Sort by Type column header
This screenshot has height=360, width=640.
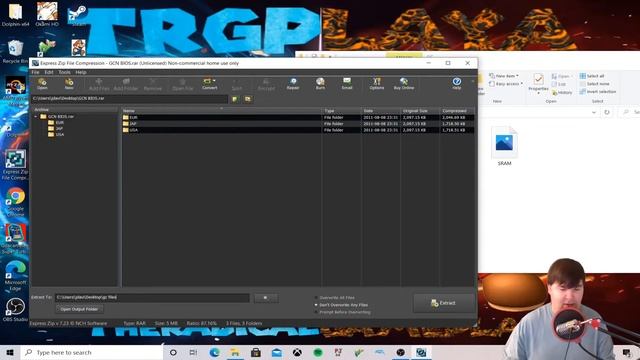342,111
